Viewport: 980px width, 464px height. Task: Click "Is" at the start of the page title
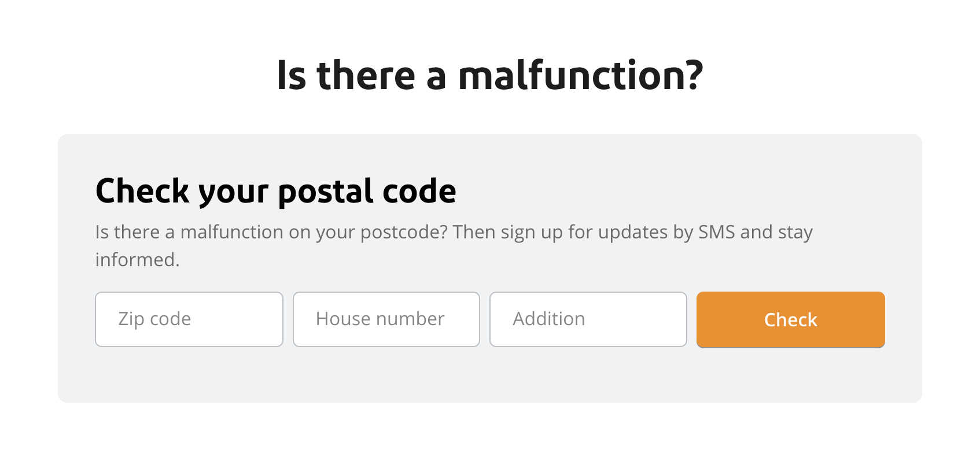(291, 76)
